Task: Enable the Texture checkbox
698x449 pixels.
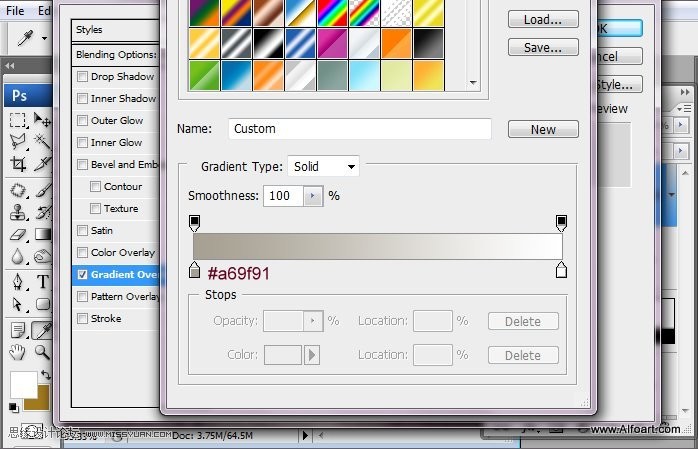Action: click(x=95, y=208)
